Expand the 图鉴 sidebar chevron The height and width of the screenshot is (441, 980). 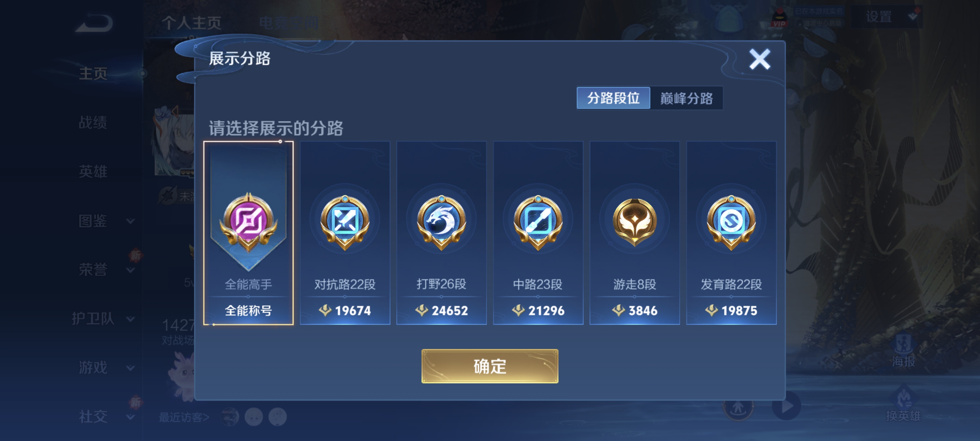coord(130,221)
